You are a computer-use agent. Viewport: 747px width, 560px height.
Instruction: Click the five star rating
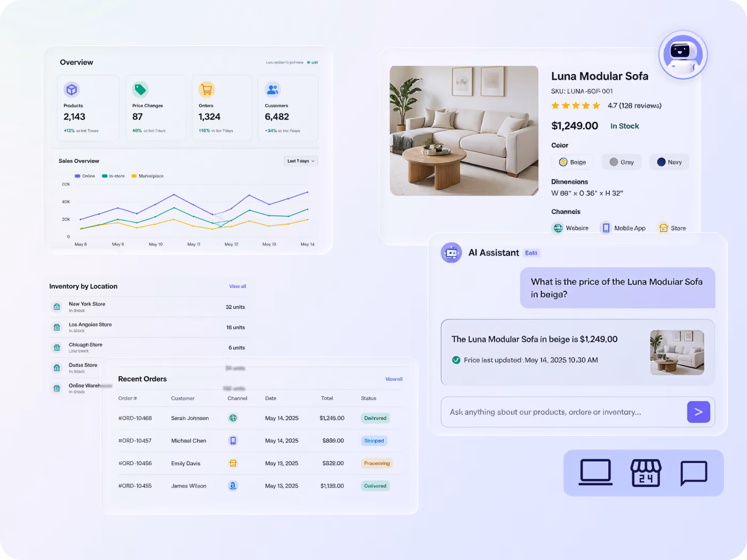click(x=576, y=106)
